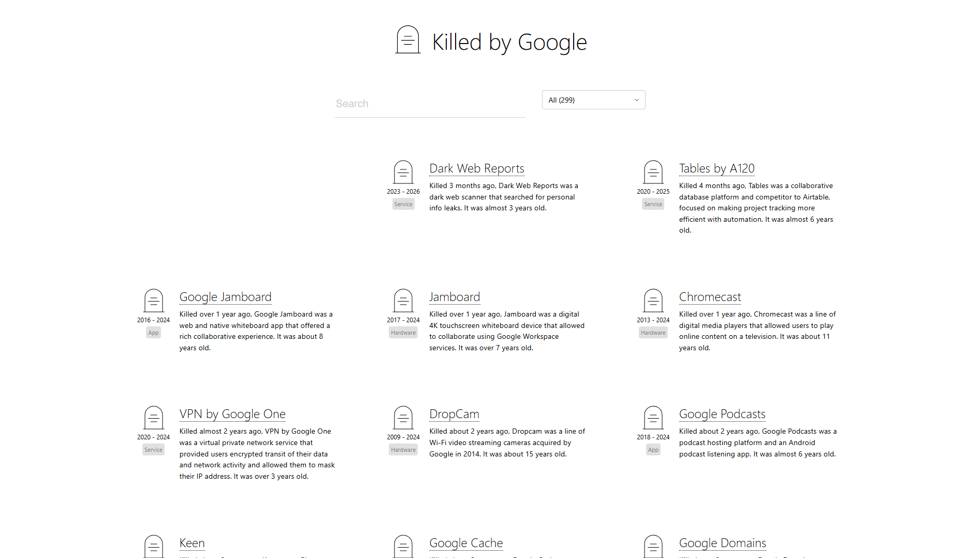Viewport: 980px width, 558px height.
Task: Focus the Search input field
Action: (430, 104)
